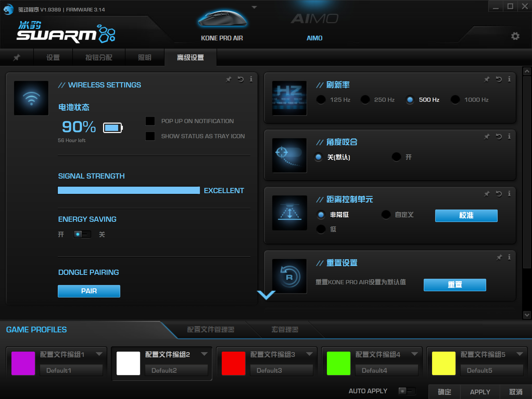The height and width of the screenshot is (399, 532).
Task: Click the angle snapping crosshair image
Action: click(289, 155)
